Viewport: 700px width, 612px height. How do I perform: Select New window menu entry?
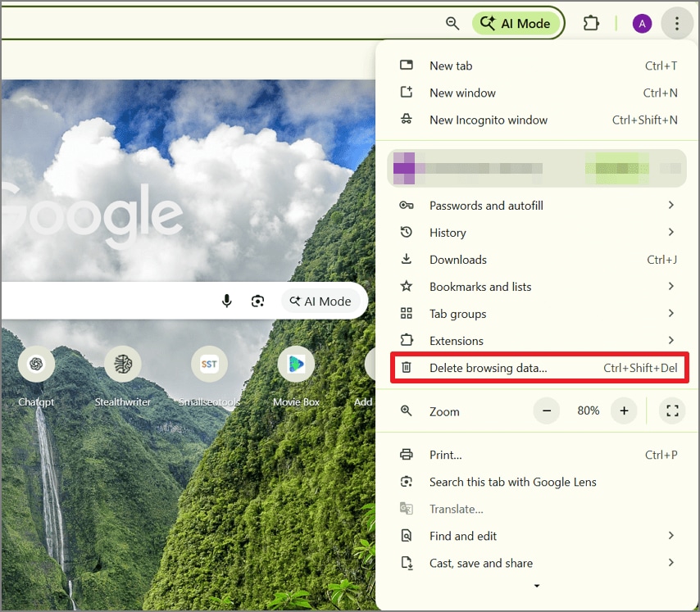pyautogui.click(x=538, y=93)
